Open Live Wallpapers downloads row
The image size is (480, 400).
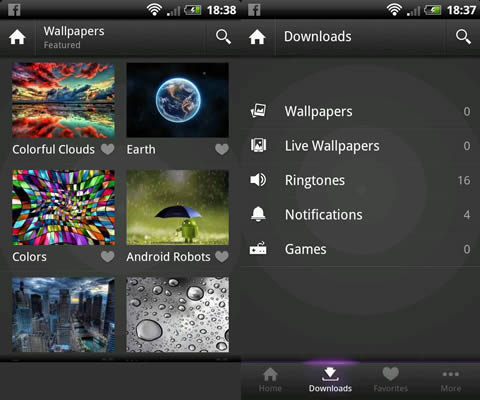(x=360, y=146)
